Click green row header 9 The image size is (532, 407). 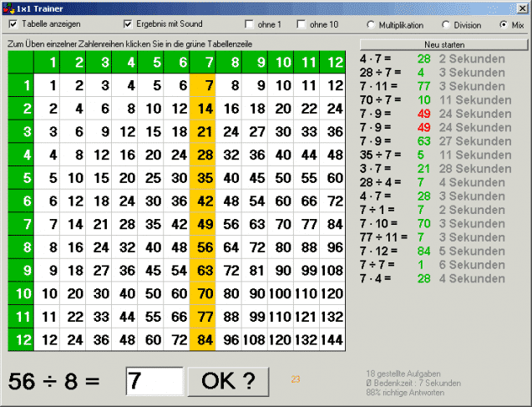click(x=21, y=270)
